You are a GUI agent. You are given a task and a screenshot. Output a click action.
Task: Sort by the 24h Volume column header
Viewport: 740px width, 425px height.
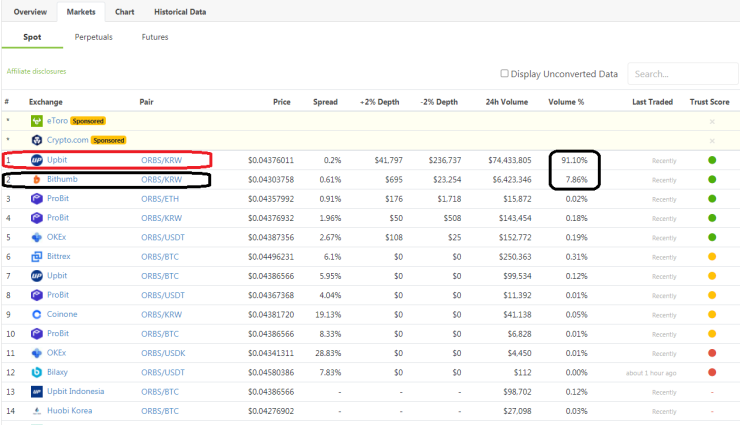(507, 102)
